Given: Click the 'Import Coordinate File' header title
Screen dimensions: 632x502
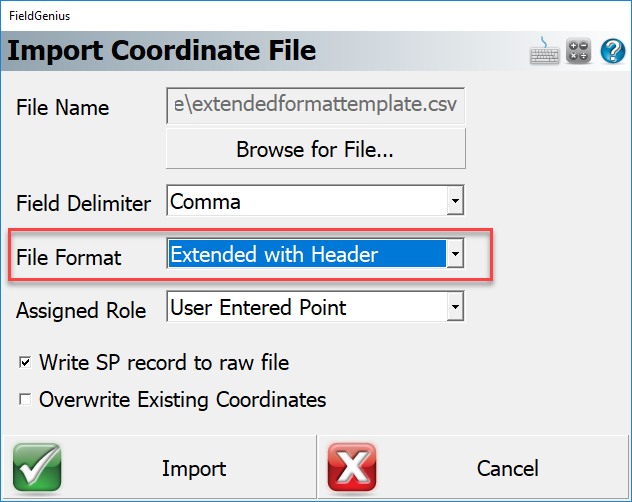Looking at the screenshot, I should pyautogui.click(x=162, y=50).
